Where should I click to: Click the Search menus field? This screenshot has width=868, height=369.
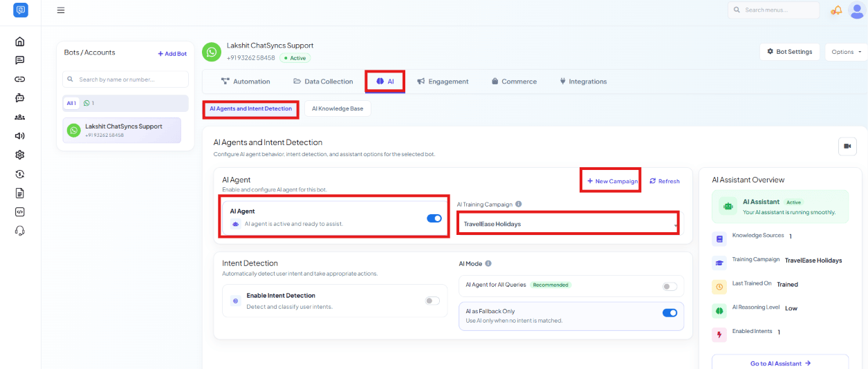pyautogui.click(x=773, y=10)
